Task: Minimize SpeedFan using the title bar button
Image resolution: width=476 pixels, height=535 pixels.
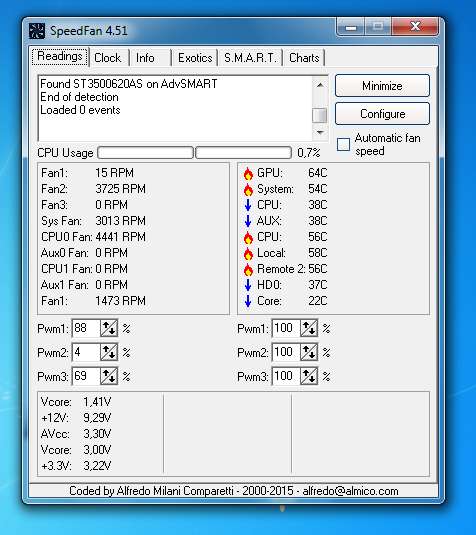Action: click(x=351, y=26)
